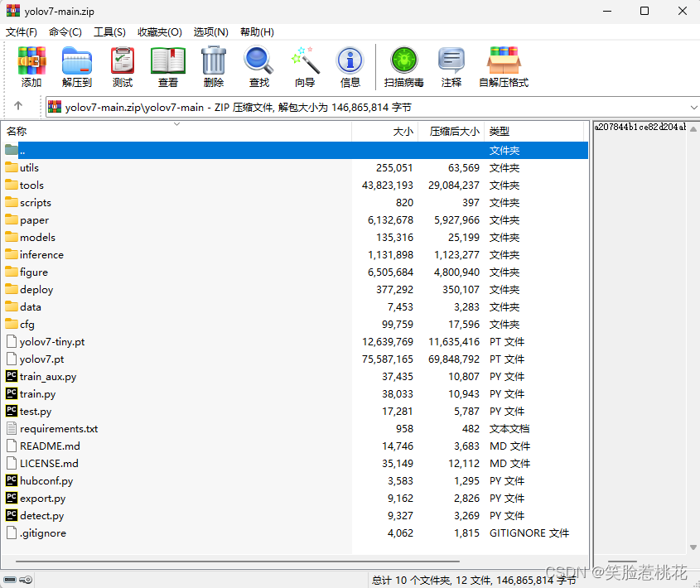Expand the address bar path dropdown
The image size is (700, 588).
pos(693,108)
